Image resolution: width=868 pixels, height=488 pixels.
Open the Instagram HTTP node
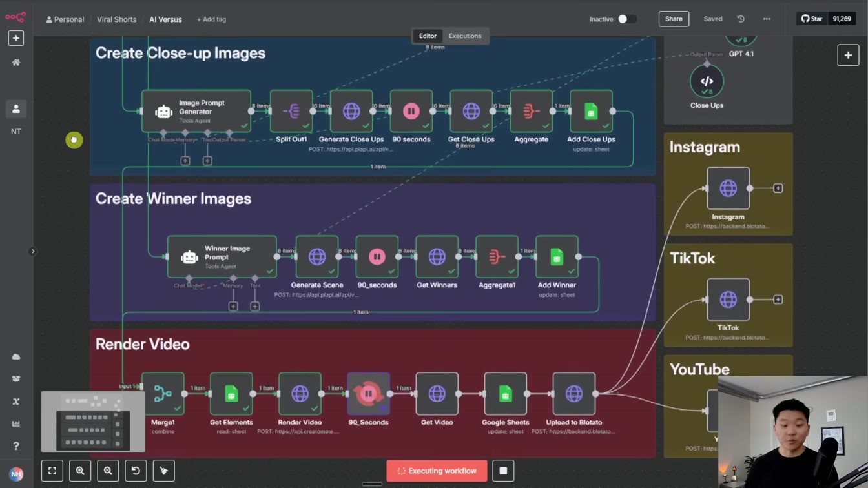[x=728, y=188]
